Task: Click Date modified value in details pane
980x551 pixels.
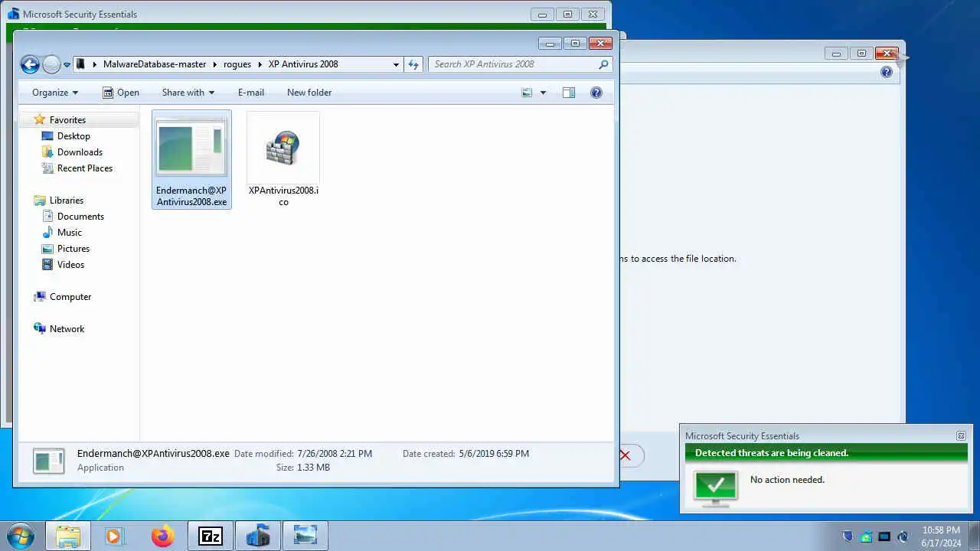Action: click(335, 454)
